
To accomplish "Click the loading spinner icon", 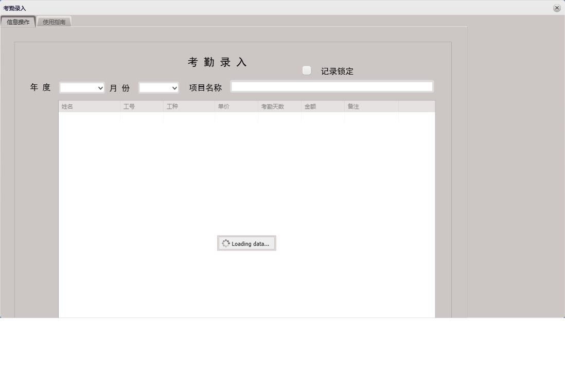I will pos(226,243).
